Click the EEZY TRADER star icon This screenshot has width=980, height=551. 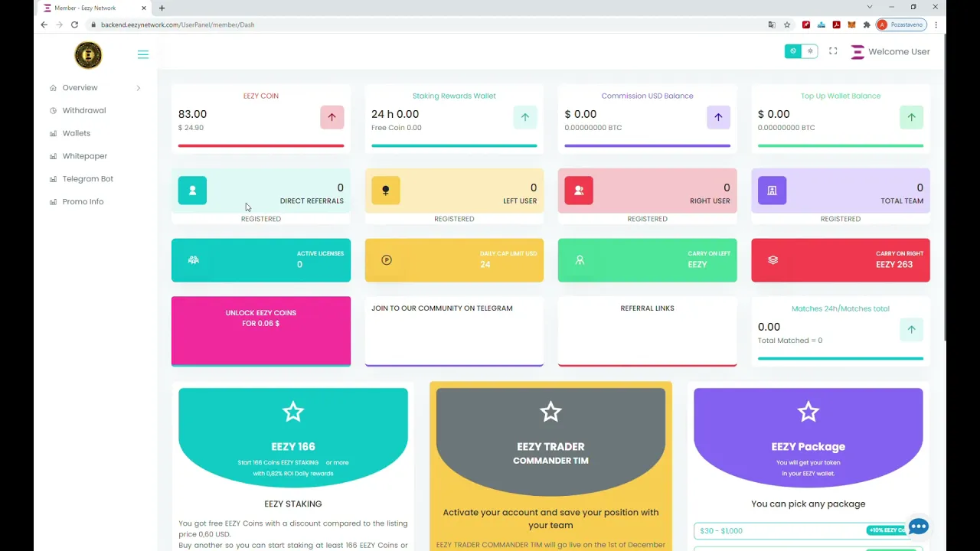click(550, 412)
